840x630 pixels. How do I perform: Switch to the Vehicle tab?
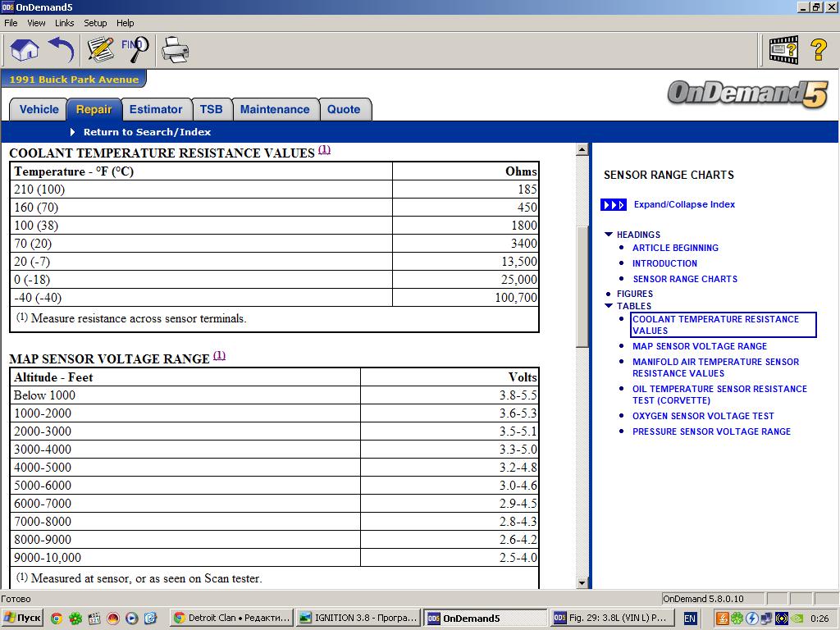click(39, 109)
